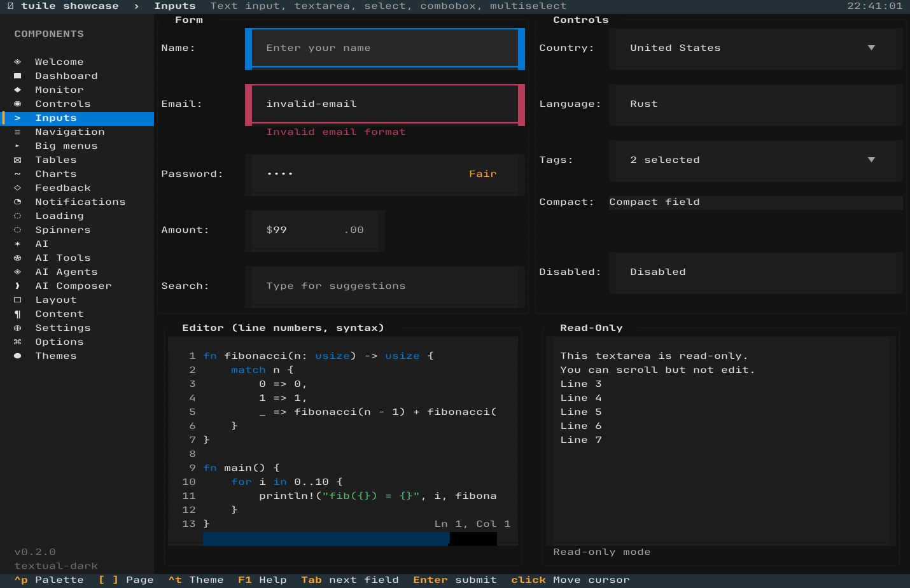Click the Dashboard square icon

coord(17,76)
